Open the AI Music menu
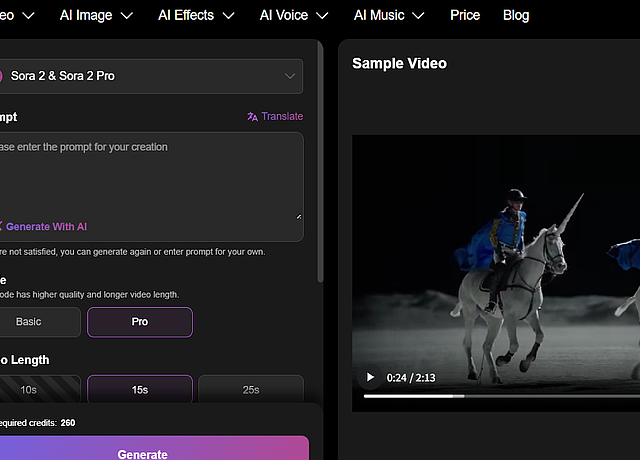The width and height of the screenshot is (640, 460). pyautogui.click(x=389, y=15)
